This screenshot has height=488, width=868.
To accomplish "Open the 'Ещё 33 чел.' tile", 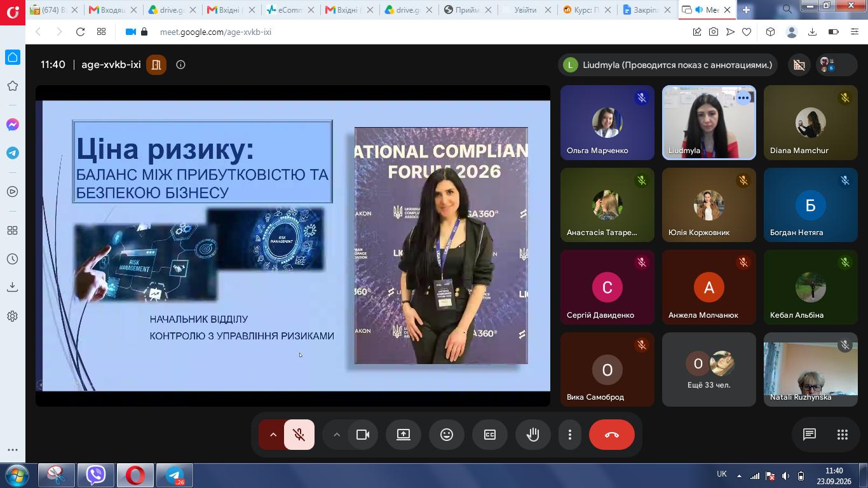I will click(709, 369).
